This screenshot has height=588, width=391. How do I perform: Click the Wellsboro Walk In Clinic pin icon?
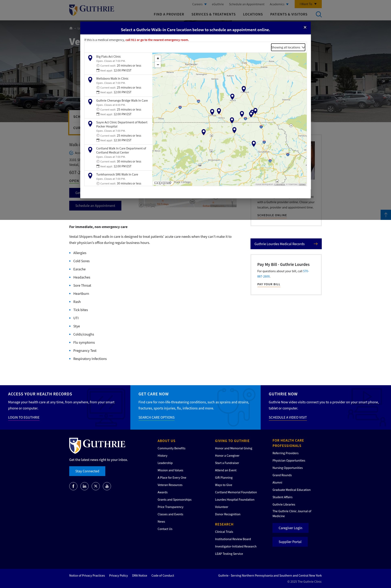(90, 80)
